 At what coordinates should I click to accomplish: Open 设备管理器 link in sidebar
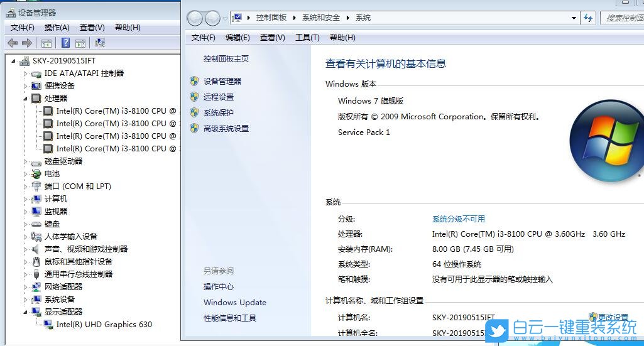click(x=222, y=81)
